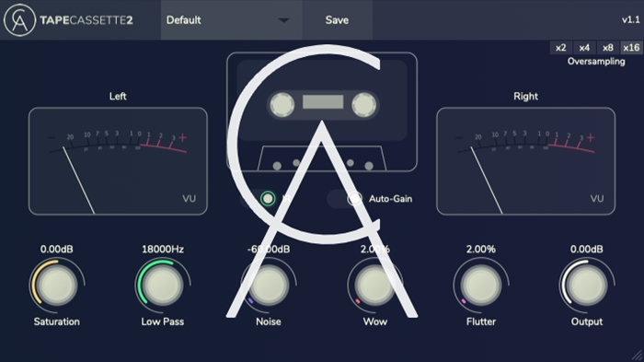Click the resize handle in corner
This screenshot has height=362, width=644.
click(637, 355)
